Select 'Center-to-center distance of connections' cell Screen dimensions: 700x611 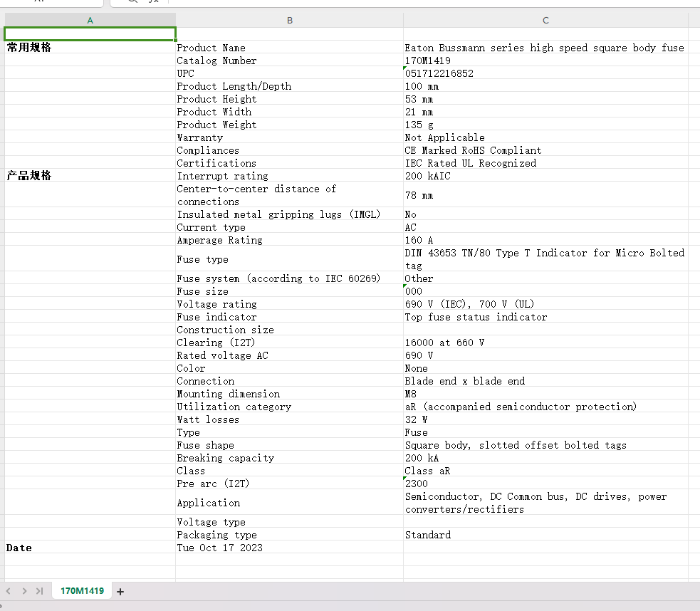click(x=289, y=194)
